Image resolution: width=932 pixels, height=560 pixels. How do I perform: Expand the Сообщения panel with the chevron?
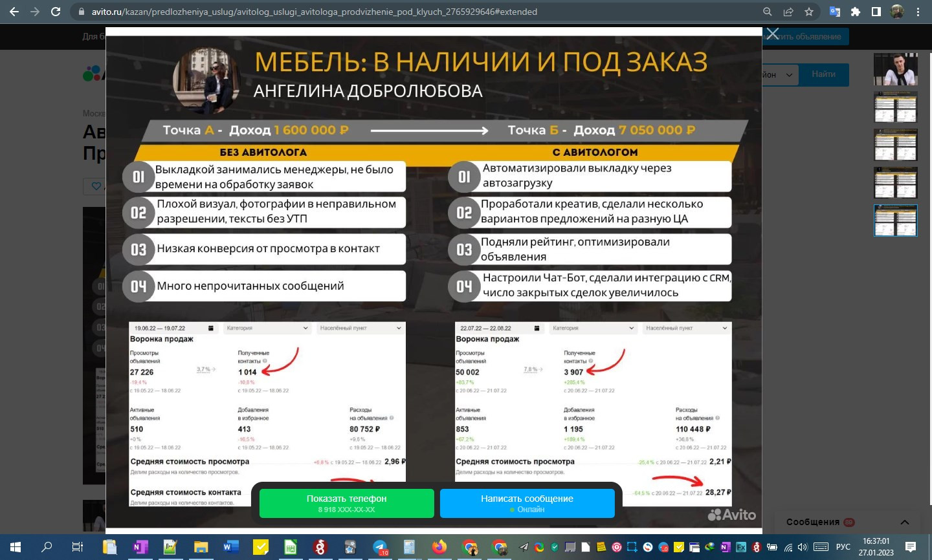[x=905, y=522]
